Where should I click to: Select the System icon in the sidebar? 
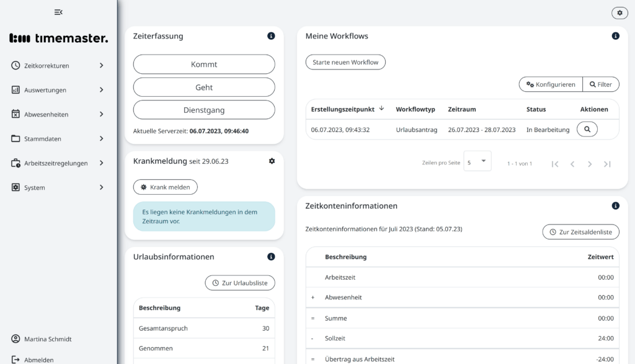pyautogui.click(x=14, y=187)
